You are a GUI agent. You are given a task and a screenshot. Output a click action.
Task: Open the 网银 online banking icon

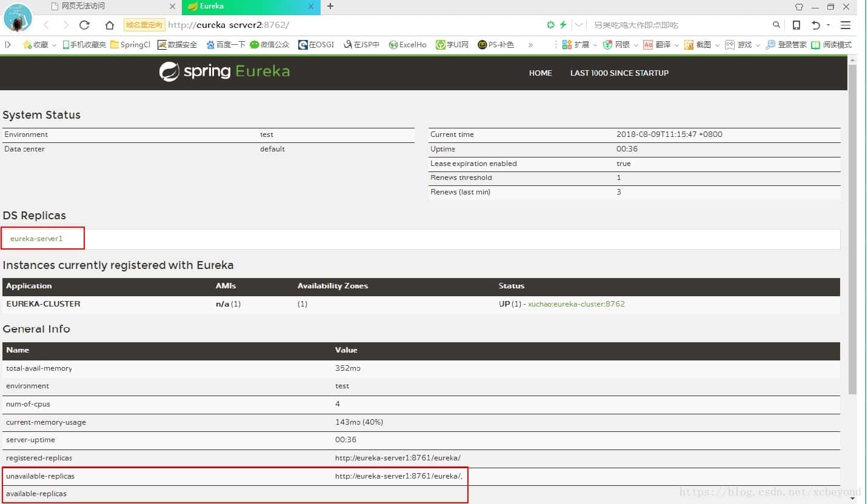pyautogui.click(x=616, y=44)
